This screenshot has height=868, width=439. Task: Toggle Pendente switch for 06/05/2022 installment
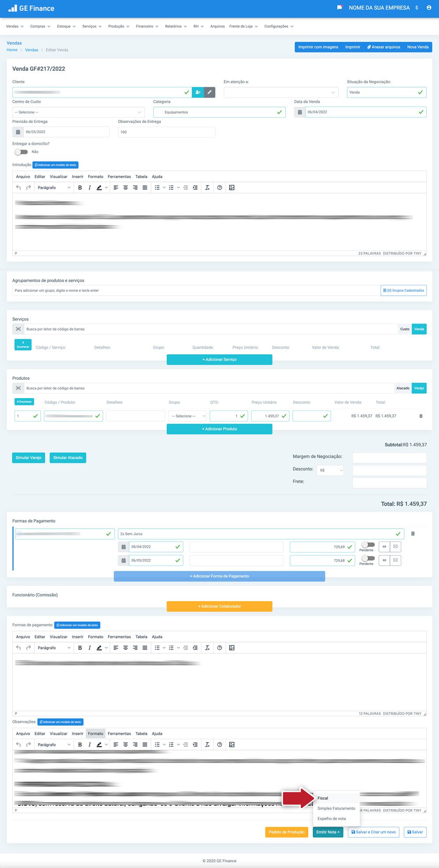pyautogui.click(x=367, y=559)
